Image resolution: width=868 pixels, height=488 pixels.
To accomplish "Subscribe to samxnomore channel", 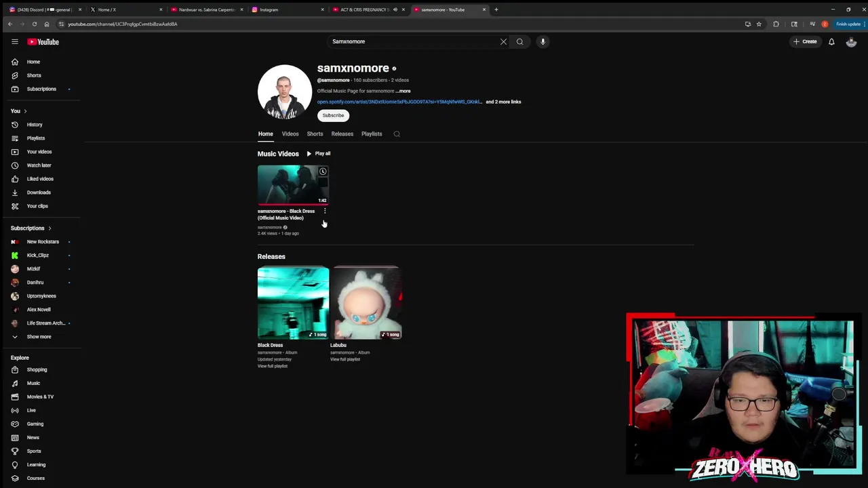I will click(x=333, y=115).
